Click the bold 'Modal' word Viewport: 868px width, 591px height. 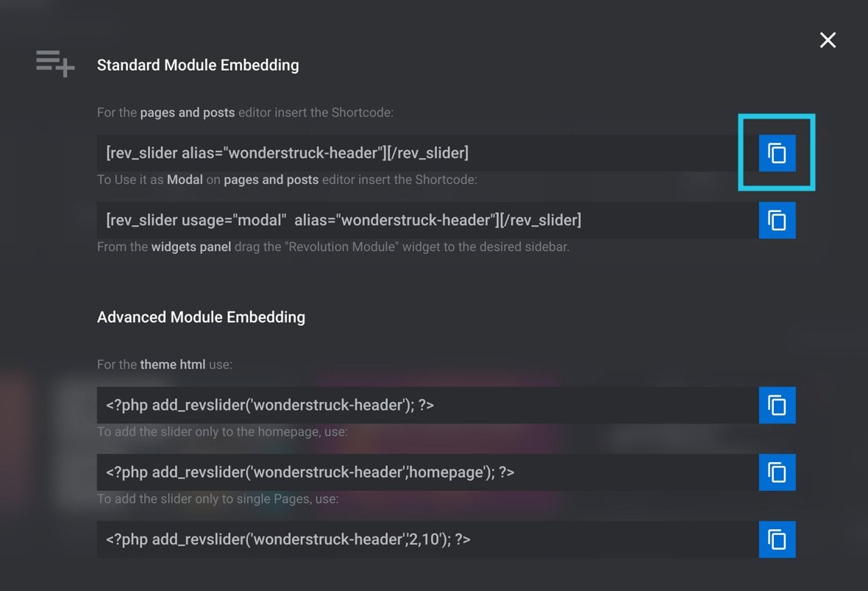coord(185,180)
